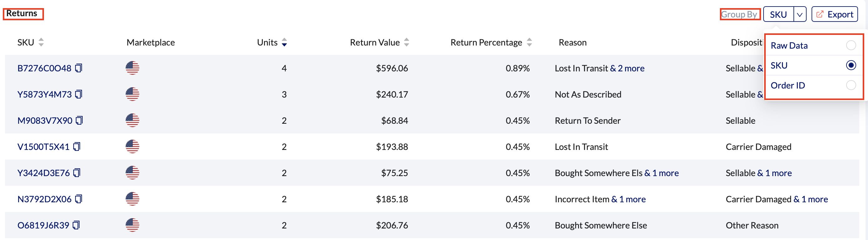Select the Raw Data radio option

[851, 46]
